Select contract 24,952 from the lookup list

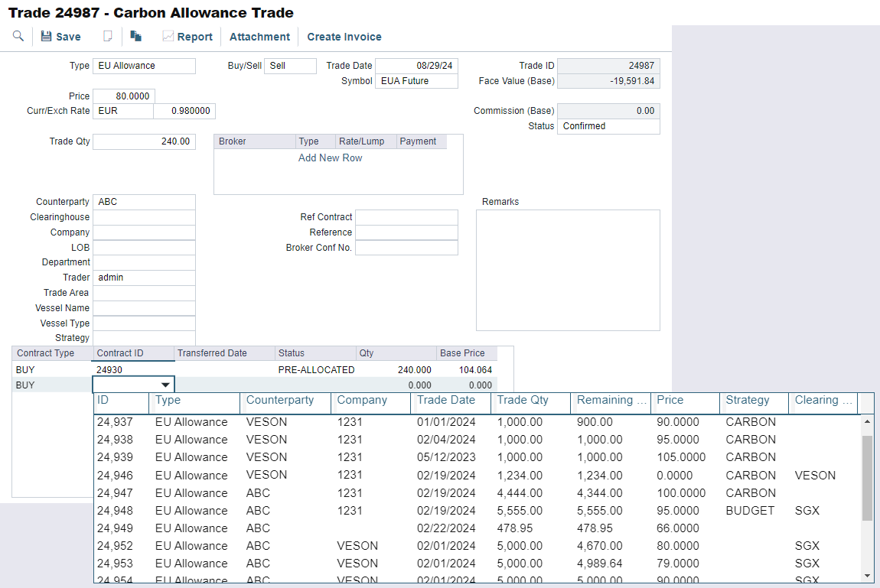click(306, 545)
